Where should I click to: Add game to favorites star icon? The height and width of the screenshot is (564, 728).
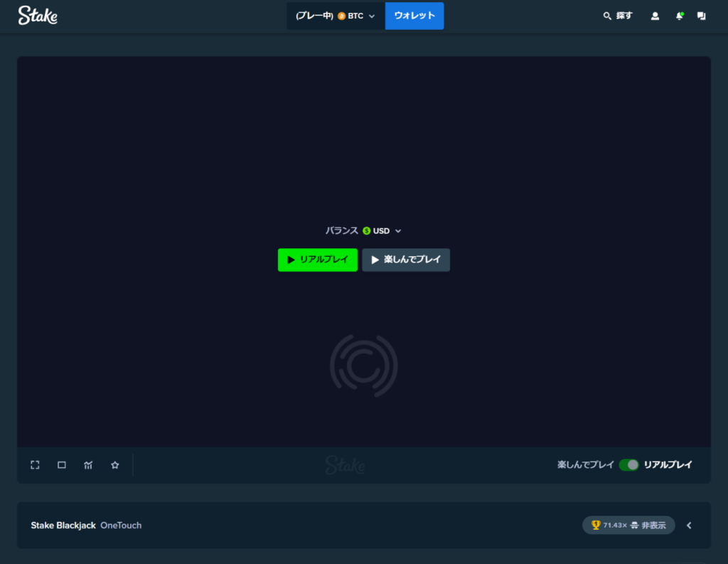click(x=114, y=464)
